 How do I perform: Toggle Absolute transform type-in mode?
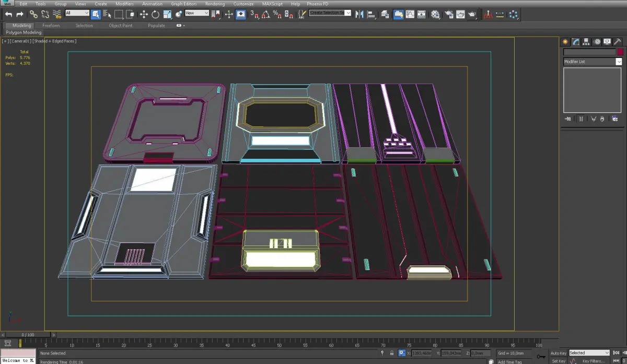click(401, 353)
